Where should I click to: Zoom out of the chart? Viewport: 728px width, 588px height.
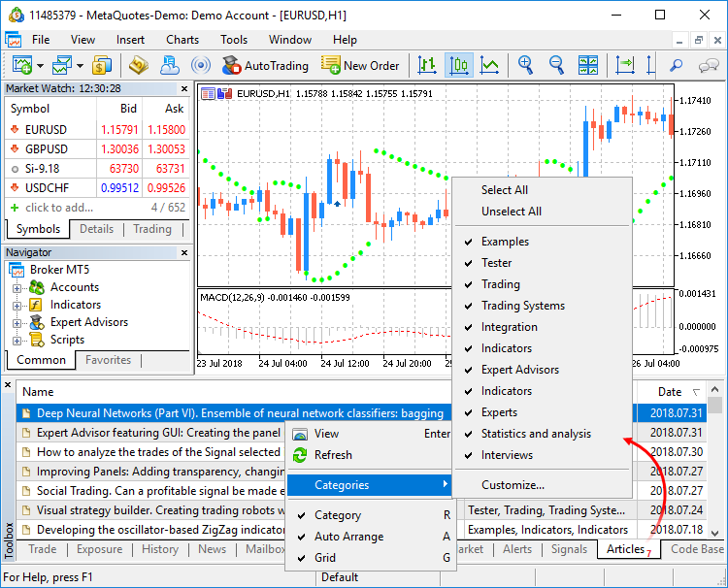point(556,66)
